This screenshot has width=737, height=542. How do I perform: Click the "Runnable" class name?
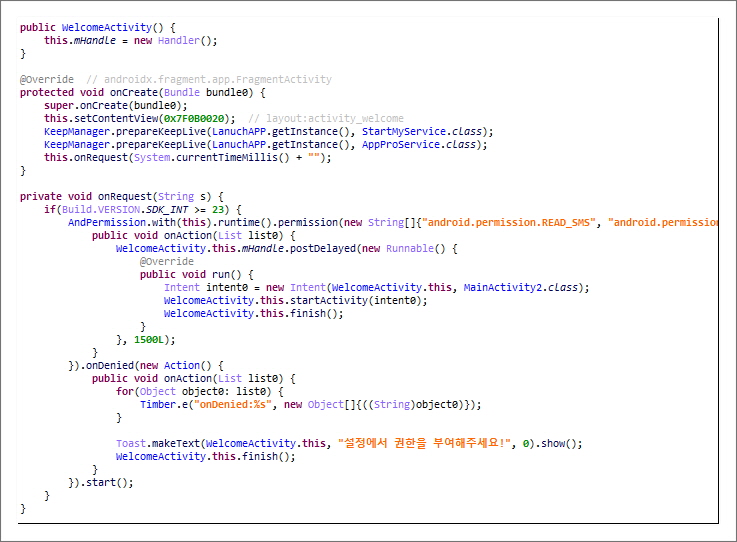(410, 249)
